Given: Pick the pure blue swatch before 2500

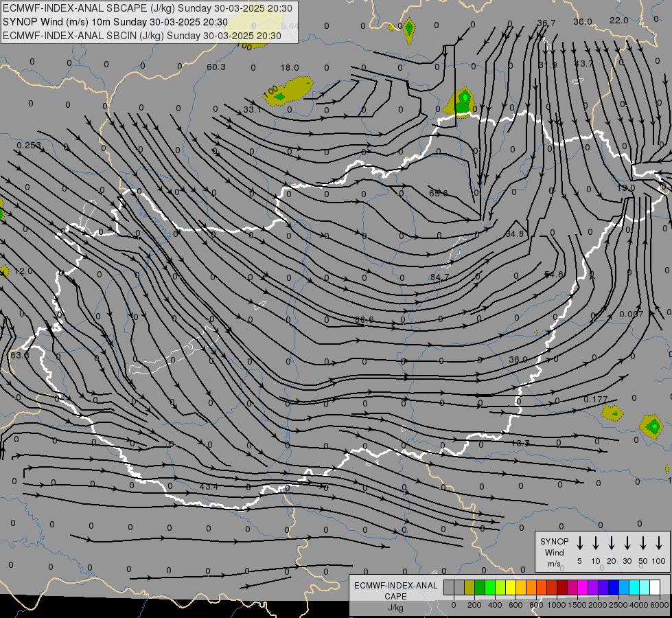Looking at the screenshot, I should [x=613, y=588].
